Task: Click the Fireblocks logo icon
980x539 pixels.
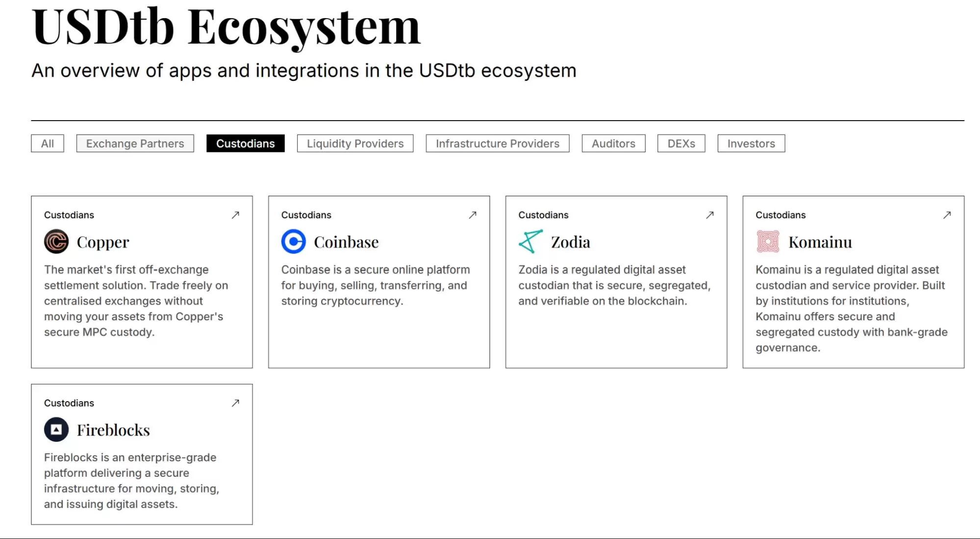Action: tap(56, 430)
